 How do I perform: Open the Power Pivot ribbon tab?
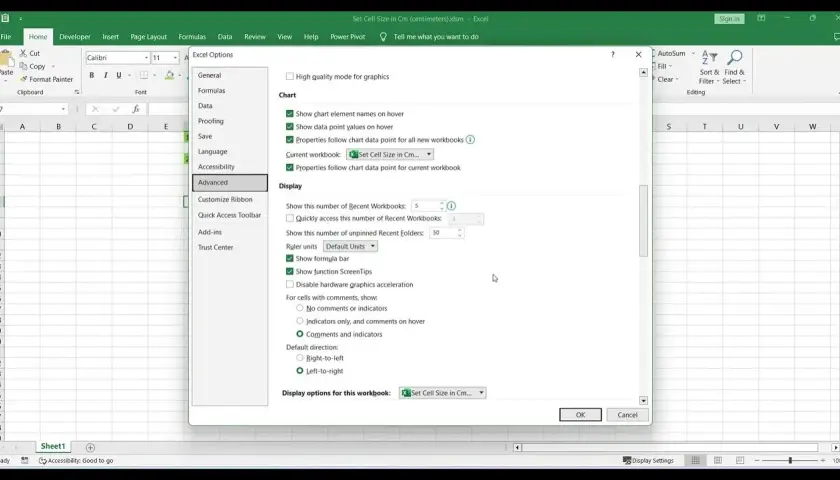(x=348, y=37)
